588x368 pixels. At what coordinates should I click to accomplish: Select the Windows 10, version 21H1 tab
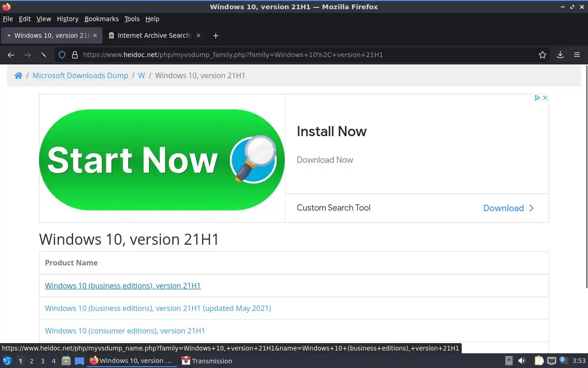click(51, 35)
